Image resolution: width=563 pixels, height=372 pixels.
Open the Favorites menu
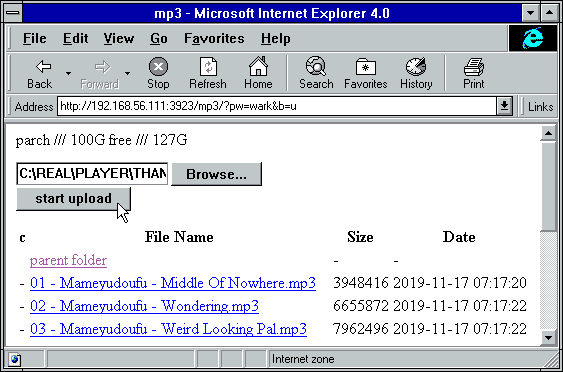tap(214, 38)
